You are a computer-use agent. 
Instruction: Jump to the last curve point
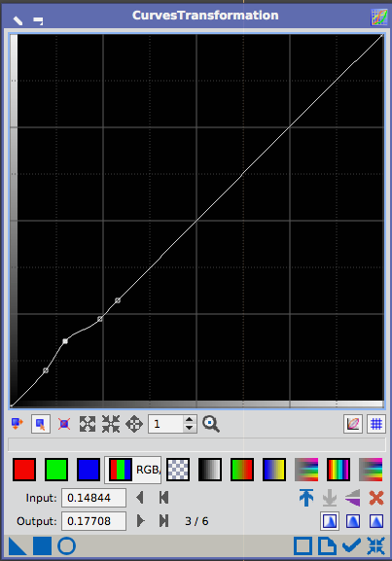coord(164,521)
